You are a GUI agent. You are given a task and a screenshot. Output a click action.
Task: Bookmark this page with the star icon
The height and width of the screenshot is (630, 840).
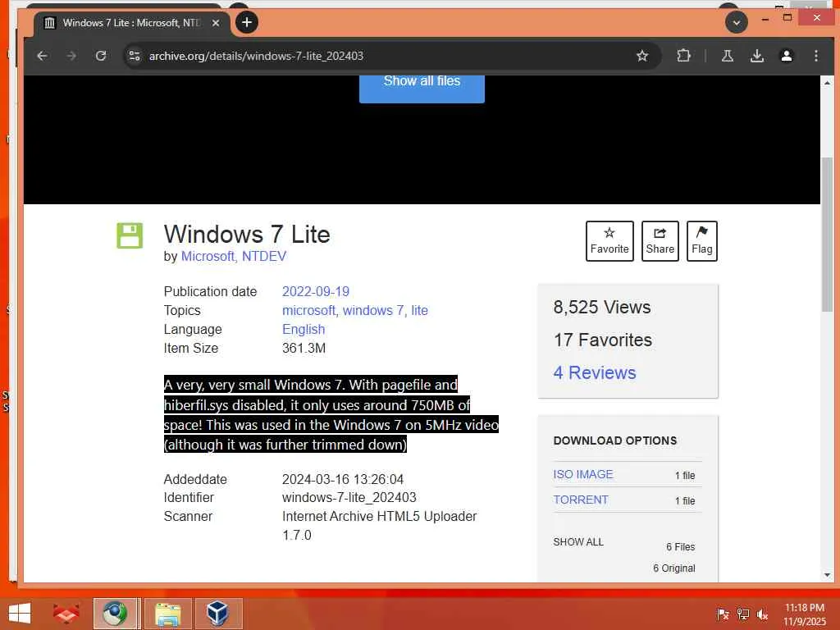pos(642,56)
